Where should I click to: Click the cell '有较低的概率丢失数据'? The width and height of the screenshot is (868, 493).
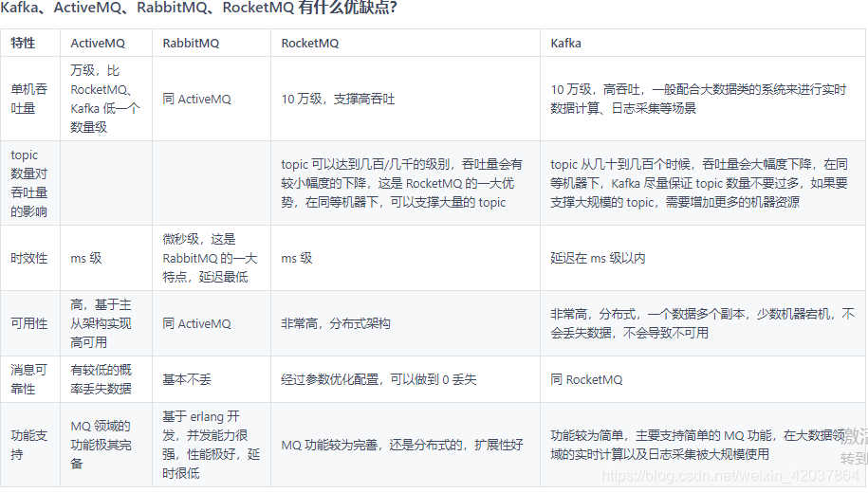click(105, 379)
